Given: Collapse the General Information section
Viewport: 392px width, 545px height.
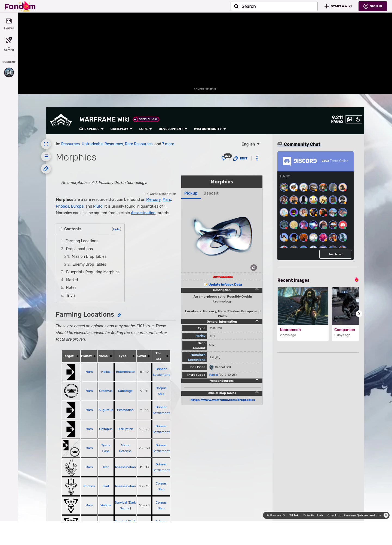Looking at the screenshot, I should coord(257,321).
